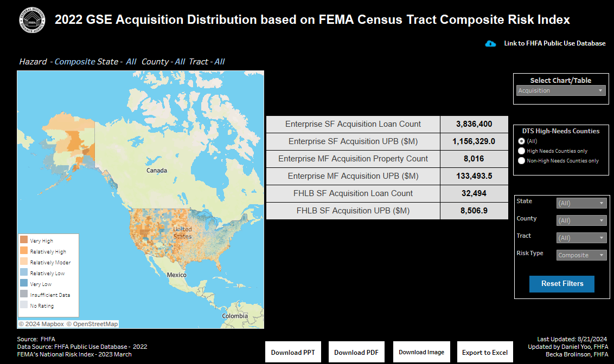This screenshot has height=364, width=614.
Task: Click the Tract - All filter text
Action: [207, 62]
